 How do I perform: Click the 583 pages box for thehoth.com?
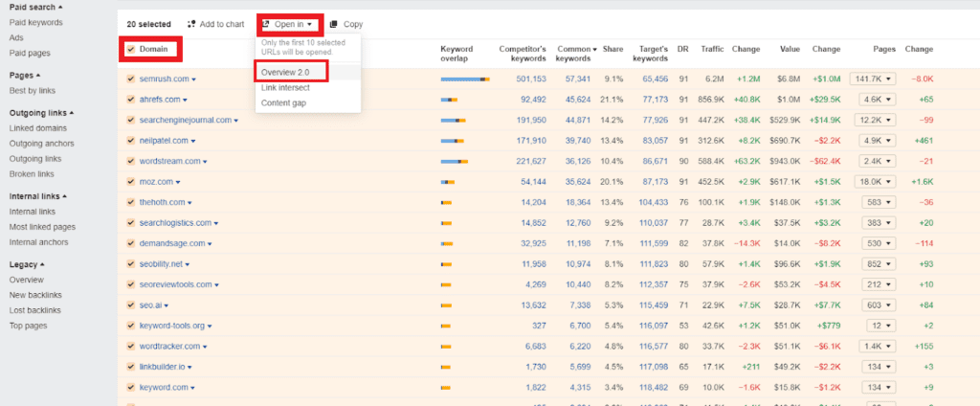coord(879,202)
